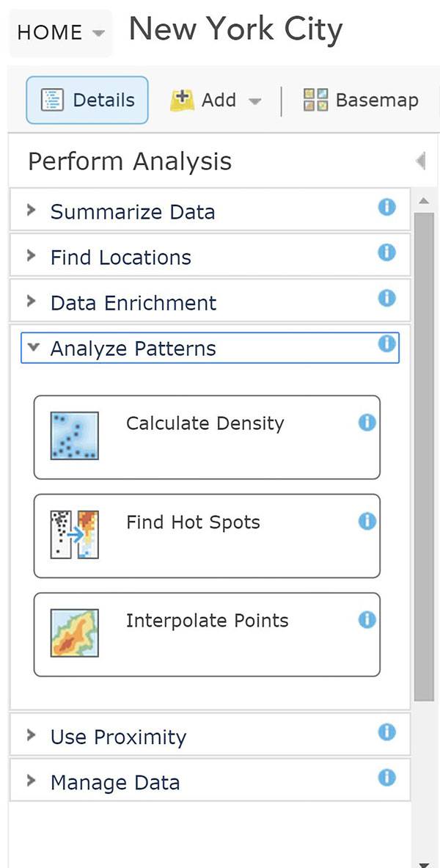
Task: View info about Find Hot Spots
Action: click(367, 522)
